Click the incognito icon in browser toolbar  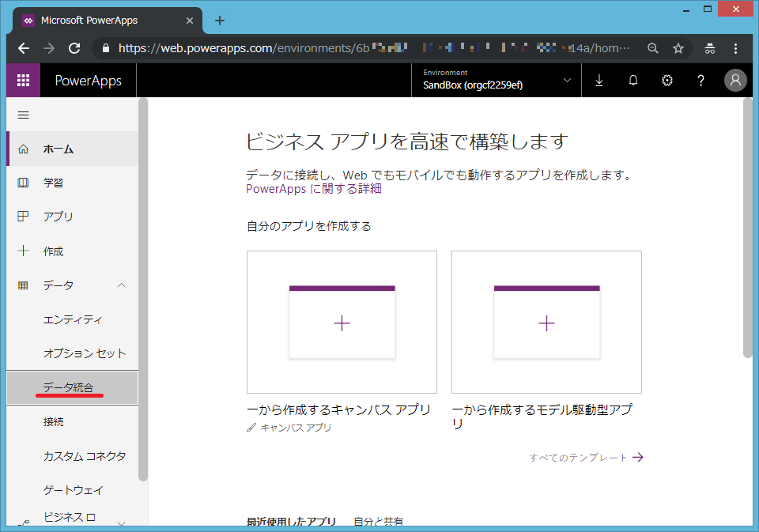click(710, 48)
